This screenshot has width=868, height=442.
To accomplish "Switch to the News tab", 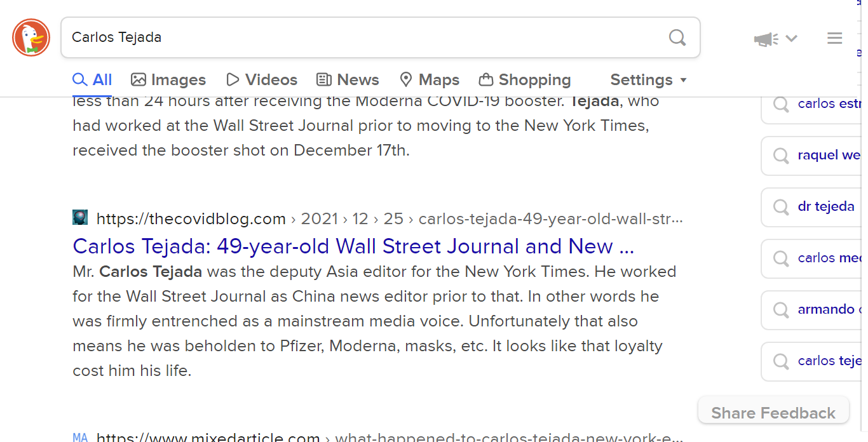I will pos(348,79).
